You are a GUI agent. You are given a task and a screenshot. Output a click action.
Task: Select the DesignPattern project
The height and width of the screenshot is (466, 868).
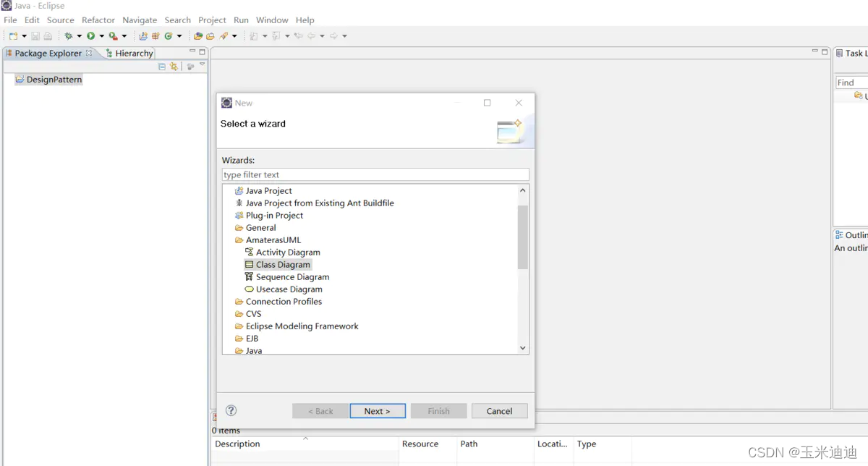48,80
